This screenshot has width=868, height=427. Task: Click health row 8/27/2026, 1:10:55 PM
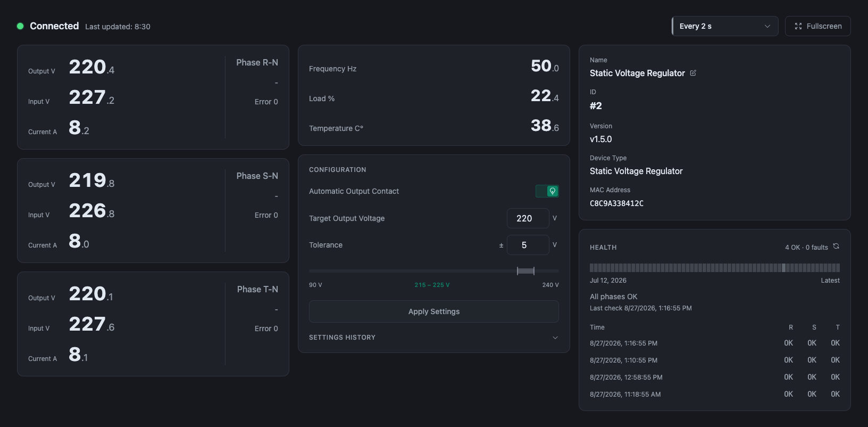[714, 360]
